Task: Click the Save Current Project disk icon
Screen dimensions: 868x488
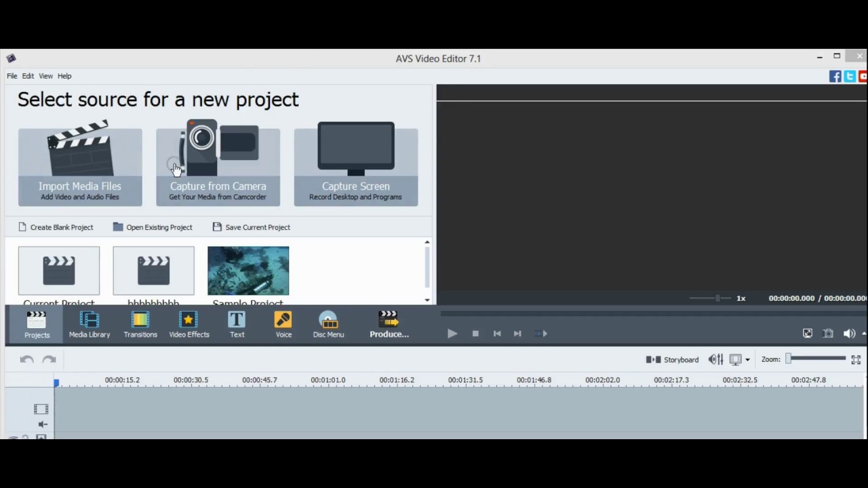Action: click(217, 227)
